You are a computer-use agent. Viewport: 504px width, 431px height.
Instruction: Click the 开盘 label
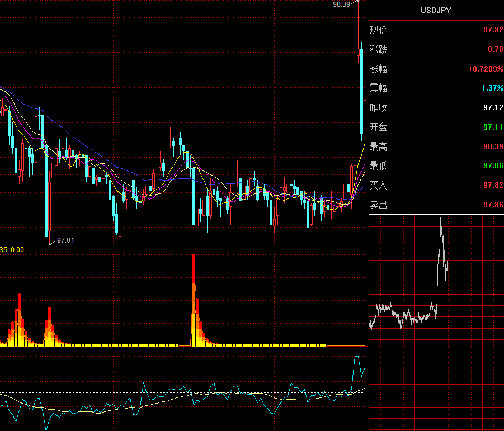pyautogui.click(x=378, y=127)
